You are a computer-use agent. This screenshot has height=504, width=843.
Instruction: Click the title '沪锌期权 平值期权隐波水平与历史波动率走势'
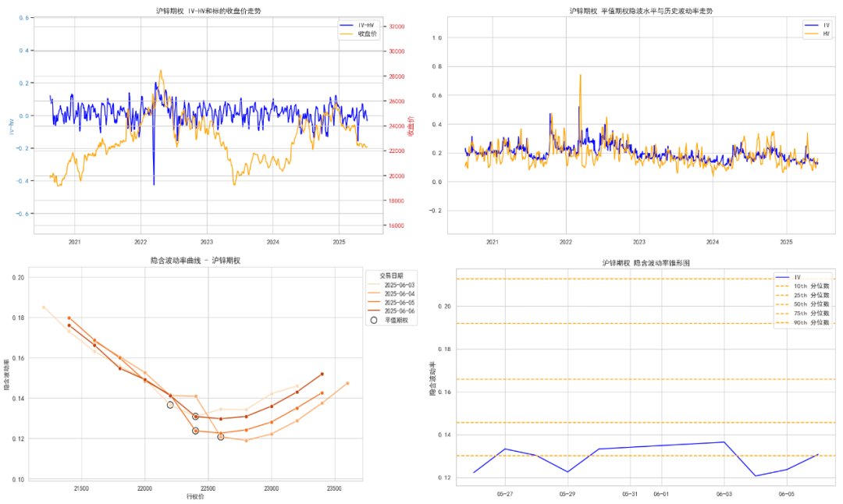coord(641,11)
